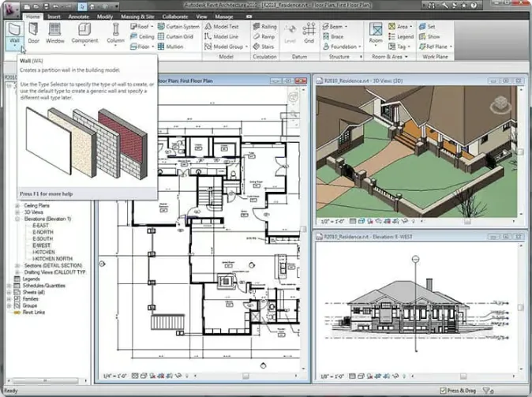
Task: Select the Ramp tool
Action: [264, 36]
